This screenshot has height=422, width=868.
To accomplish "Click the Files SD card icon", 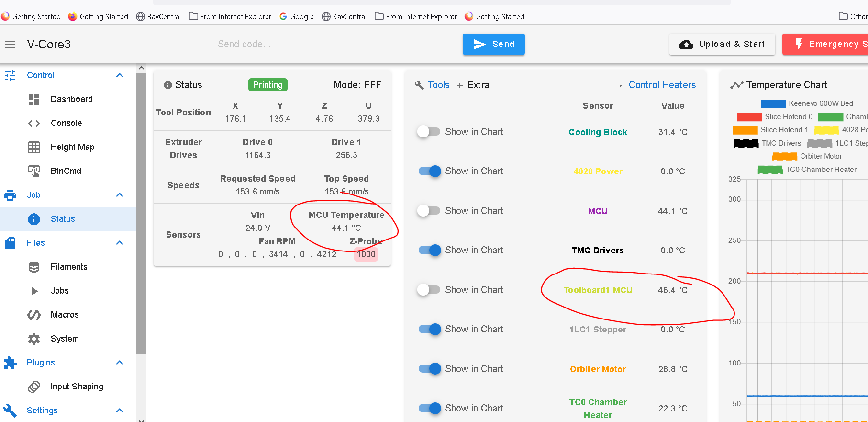I will click(x=10, y=243).
